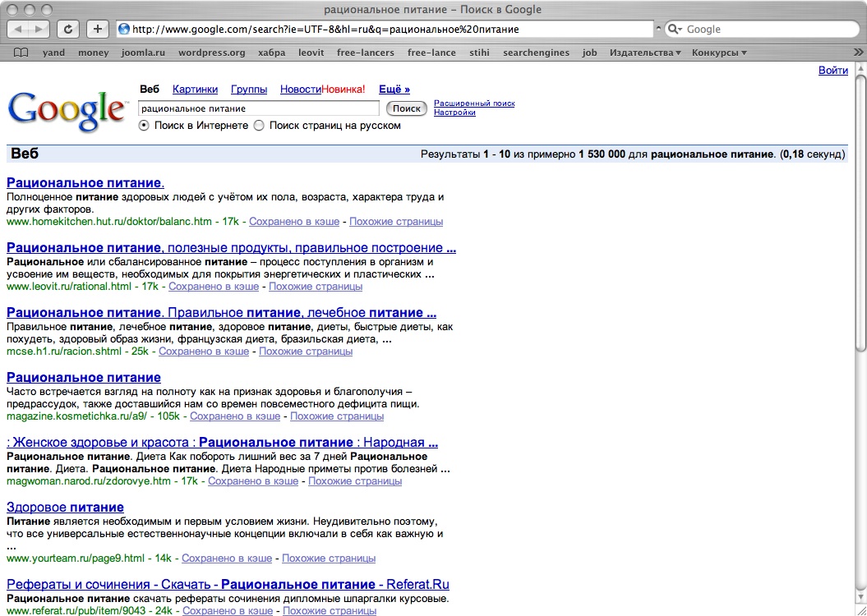
Task: Click the Поиск search button
Action: click(x=407, y=108)
